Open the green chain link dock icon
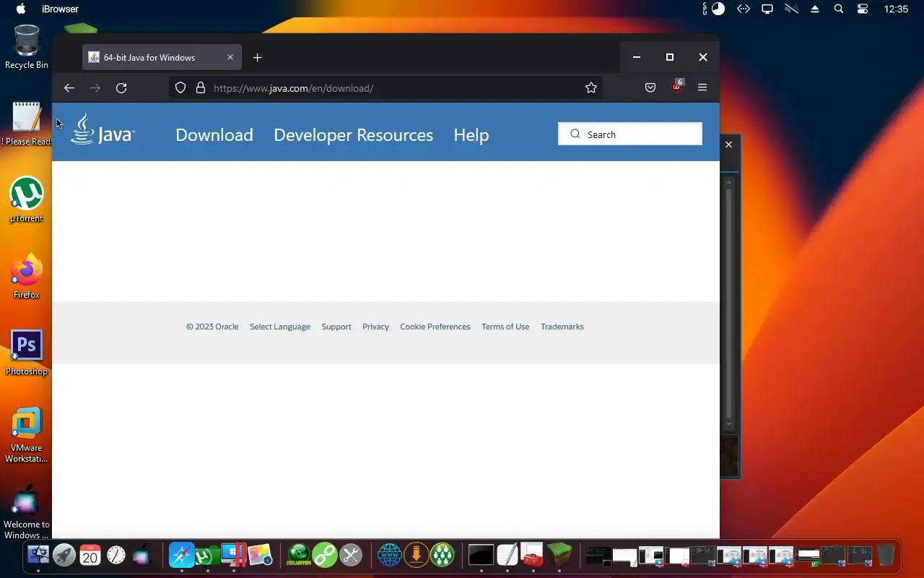Viewport: 924px width, 578px height. tap(325, 555)
